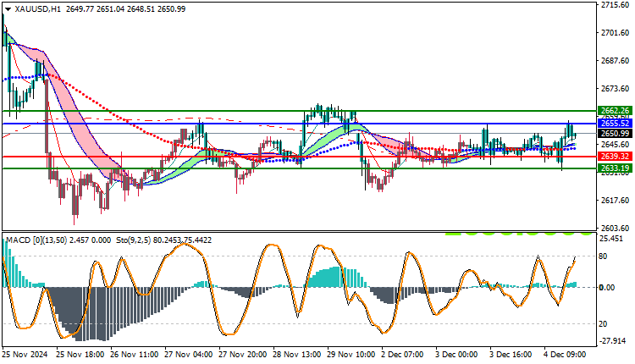Click the 3 Dec 16:00 time label
This screenshot has height=364, width=635.
pyautogui.click(x=511, y=355)
